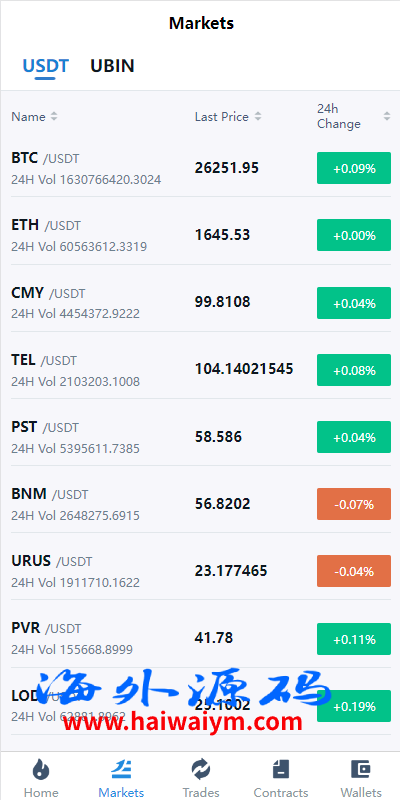This screenshot has height=800, width=400.
Task: Click BTC +0.09% change badge
Action: click(x=354, y=168)
